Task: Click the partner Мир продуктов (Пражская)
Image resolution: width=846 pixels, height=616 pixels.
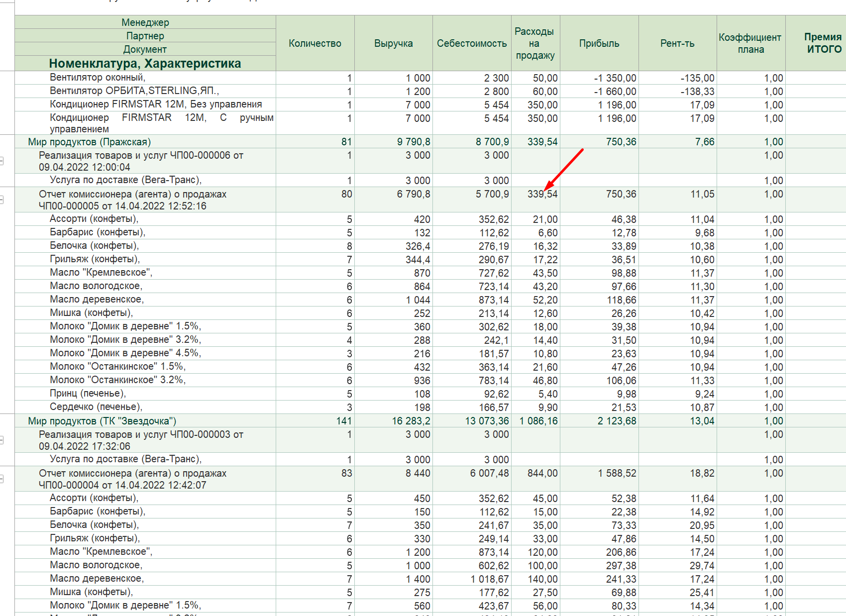Action: pos(90,142)
